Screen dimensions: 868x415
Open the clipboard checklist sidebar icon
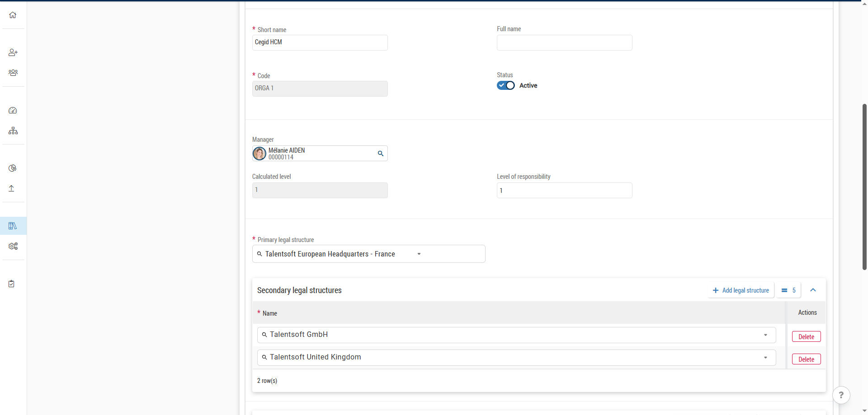point(12,284)
